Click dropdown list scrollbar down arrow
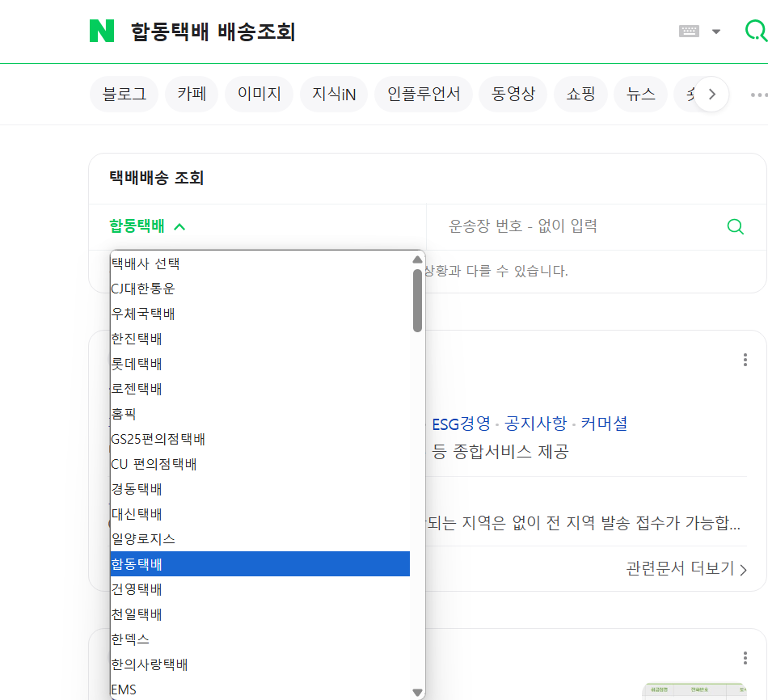 [417, 692]
